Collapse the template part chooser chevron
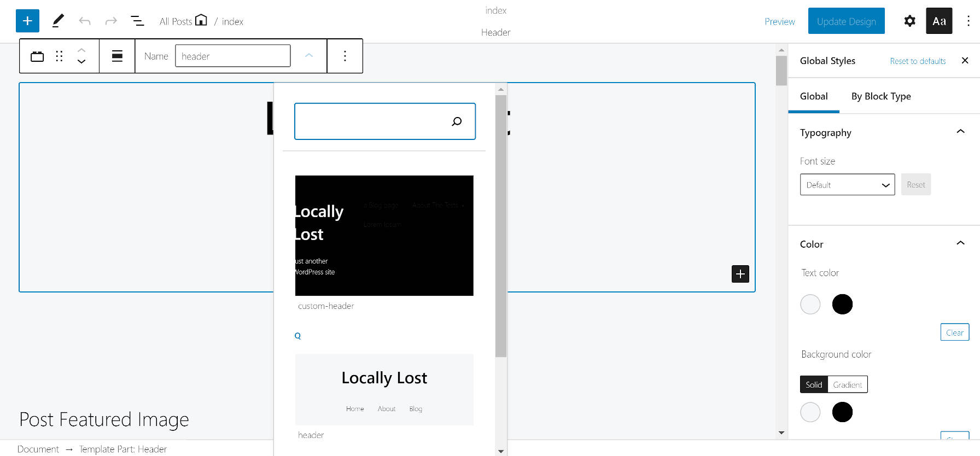Image resolution: width=980 pixels, height=456 pixels. click(x=309, y=56)
